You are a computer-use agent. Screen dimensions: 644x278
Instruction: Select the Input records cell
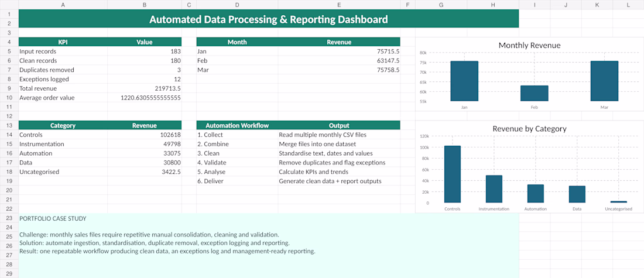[63, 52]
